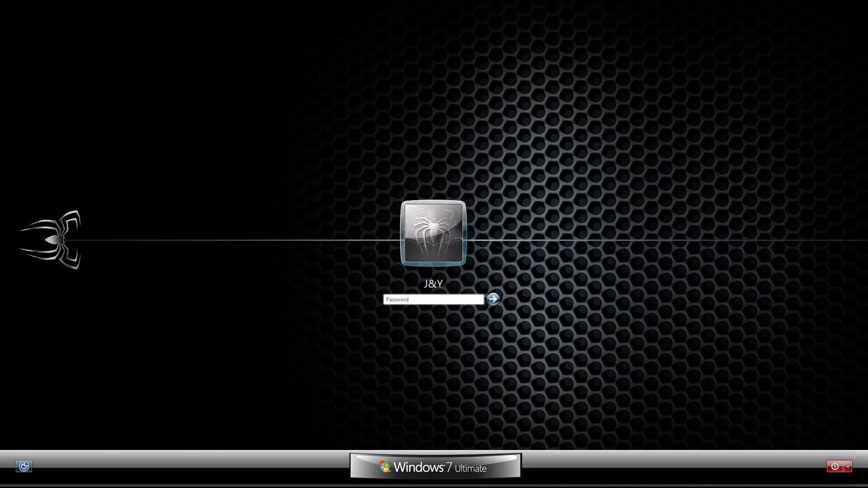Click the glowing frame around the user picture

403,233
